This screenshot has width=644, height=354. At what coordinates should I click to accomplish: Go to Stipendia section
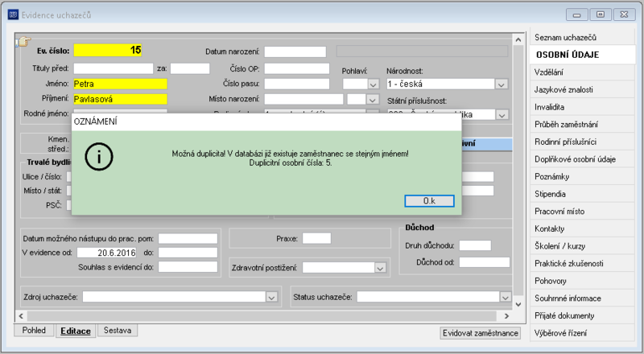[582, 194]
